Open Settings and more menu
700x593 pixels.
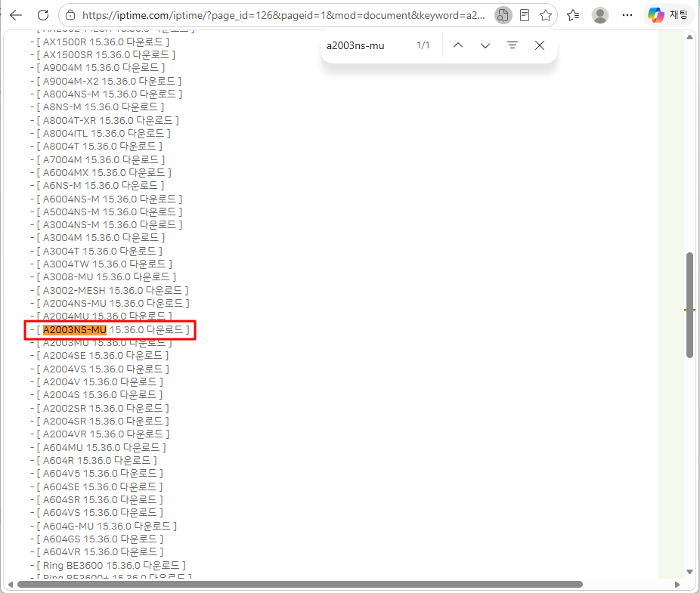pos(627,15)
